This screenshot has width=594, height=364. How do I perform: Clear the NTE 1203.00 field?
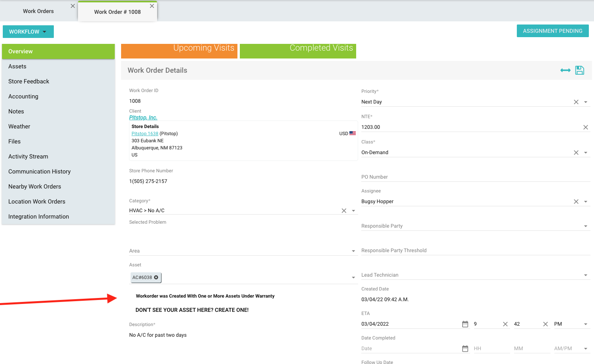[x=585, y=127]
